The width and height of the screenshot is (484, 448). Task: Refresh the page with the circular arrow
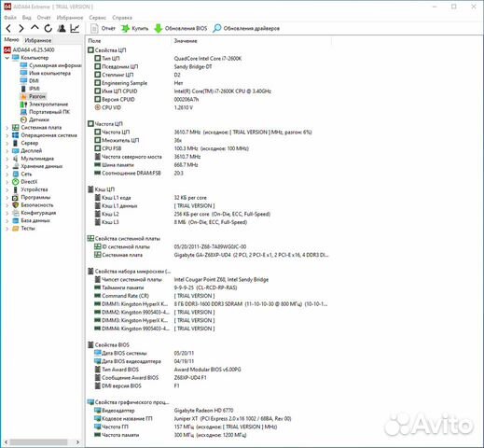48,29
